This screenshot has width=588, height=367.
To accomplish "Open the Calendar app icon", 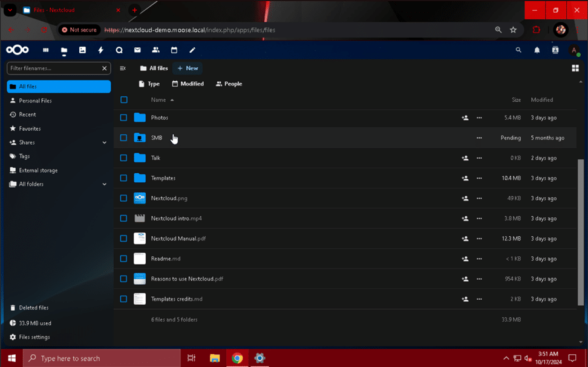I will (x=174, y=50).
